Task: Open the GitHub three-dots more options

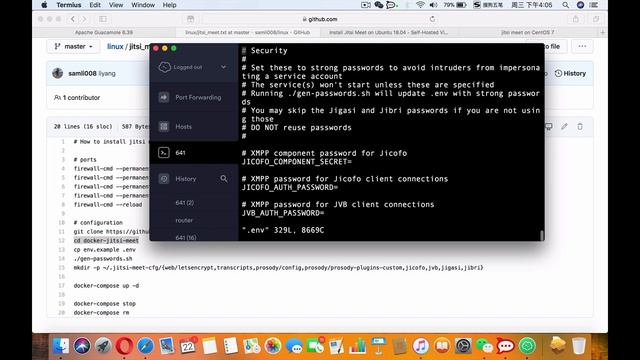Action: click(582, 47)
